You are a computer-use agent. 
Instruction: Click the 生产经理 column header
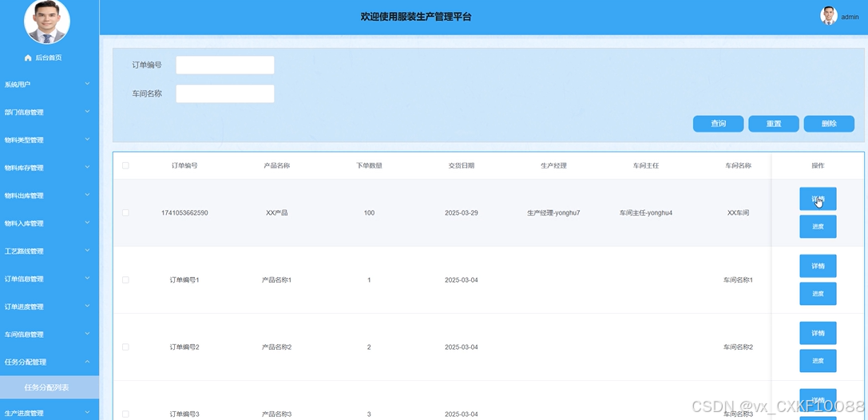pyautogui.click(x=553, y=165)
